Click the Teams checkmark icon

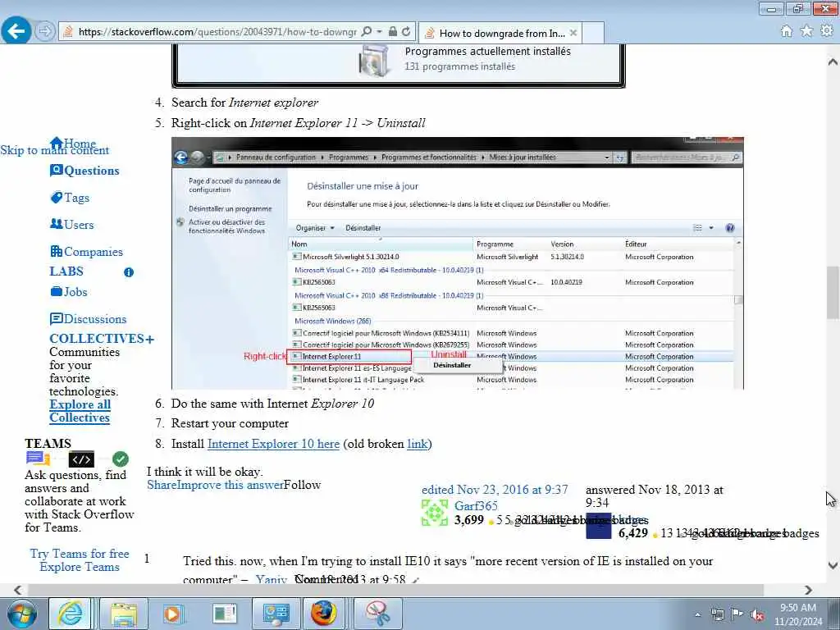(121, 459)
